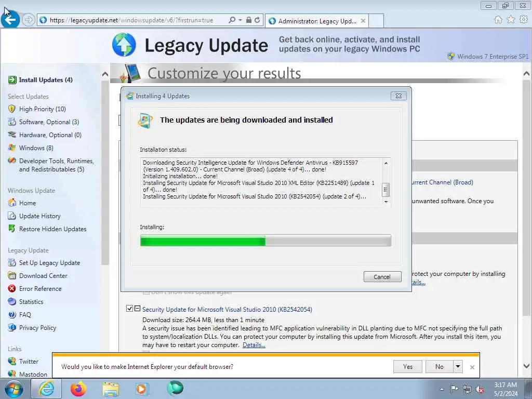Screen dimensions: 532x399
Task: Open the KB2542054 update title link
Action: tap(227, 310)
